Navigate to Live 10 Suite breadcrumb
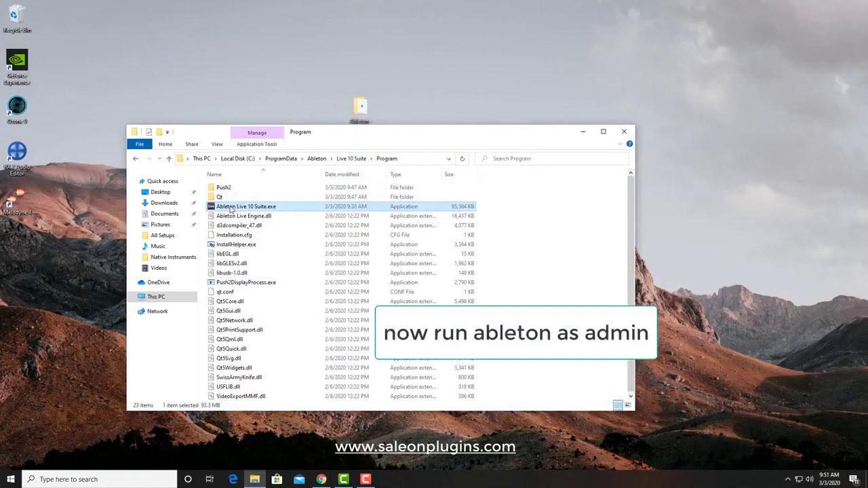 click(x=351, y=159)
